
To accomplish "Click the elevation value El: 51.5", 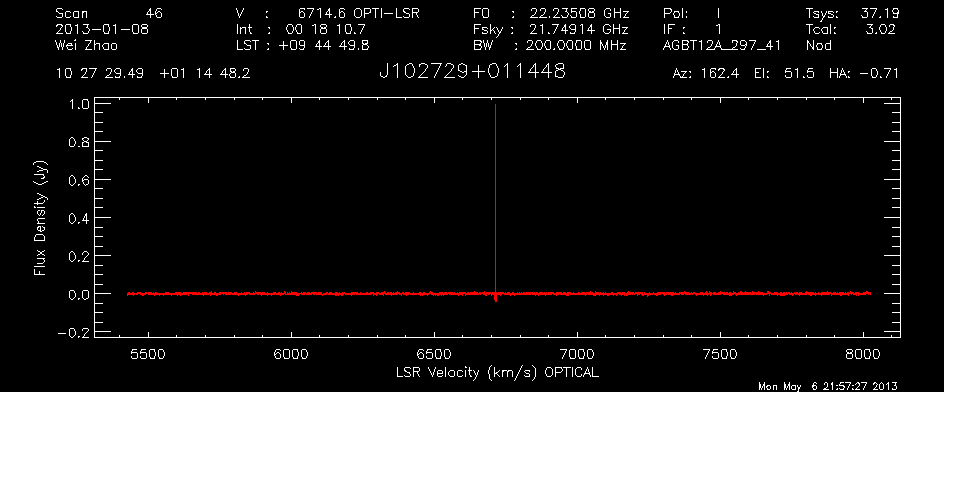I will (784, 74).
